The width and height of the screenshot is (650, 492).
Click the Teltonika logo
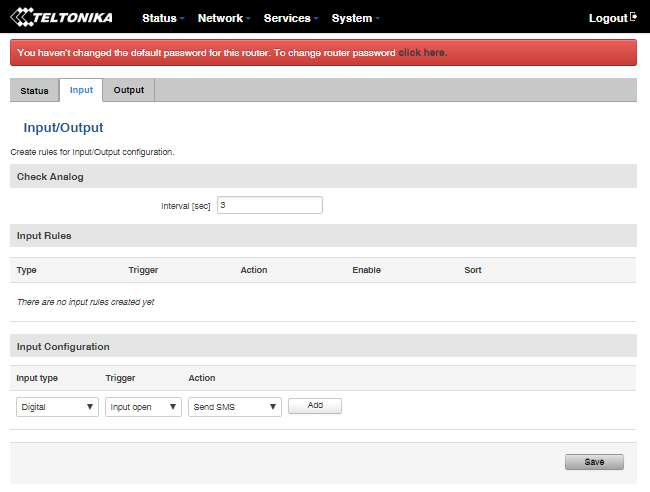tap(61, 17)
